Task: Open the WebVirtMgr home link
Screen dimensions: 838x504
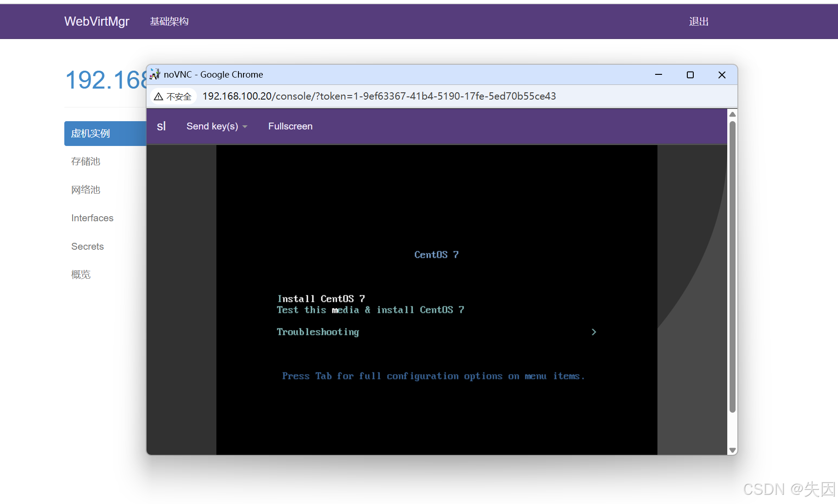Action: 97,22
